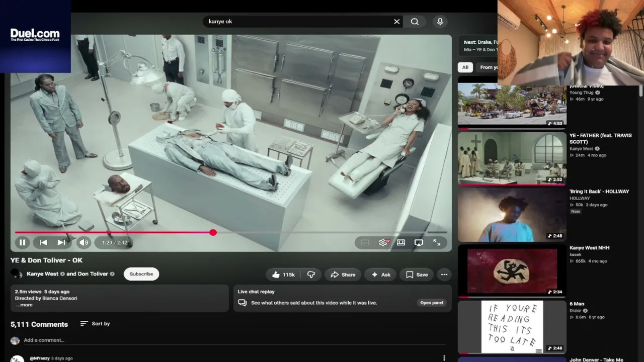Like the video with thumbs up
The width and height of the screenshot is (644, 362).
click(x=284, y=275)
